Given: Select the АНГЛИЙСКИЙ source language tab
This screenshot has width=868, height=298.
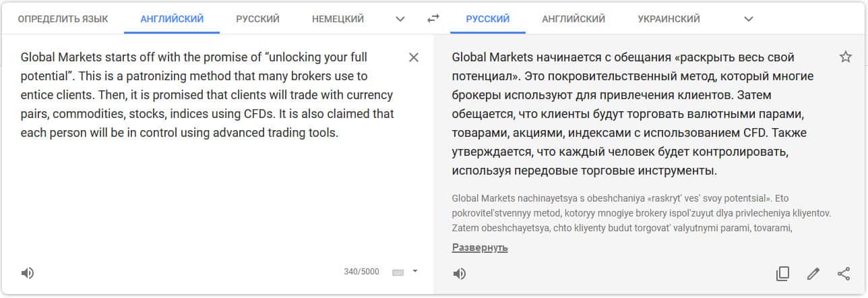Looking at the screenshot, I should [x=172, y=19].
